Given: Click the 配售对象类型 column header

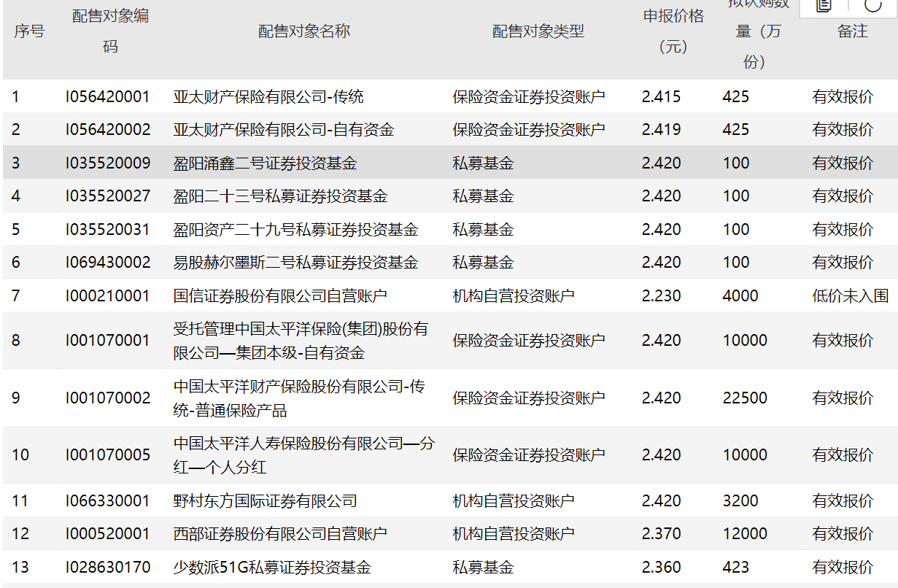Looking at the screenshot, I should (538, 31).
